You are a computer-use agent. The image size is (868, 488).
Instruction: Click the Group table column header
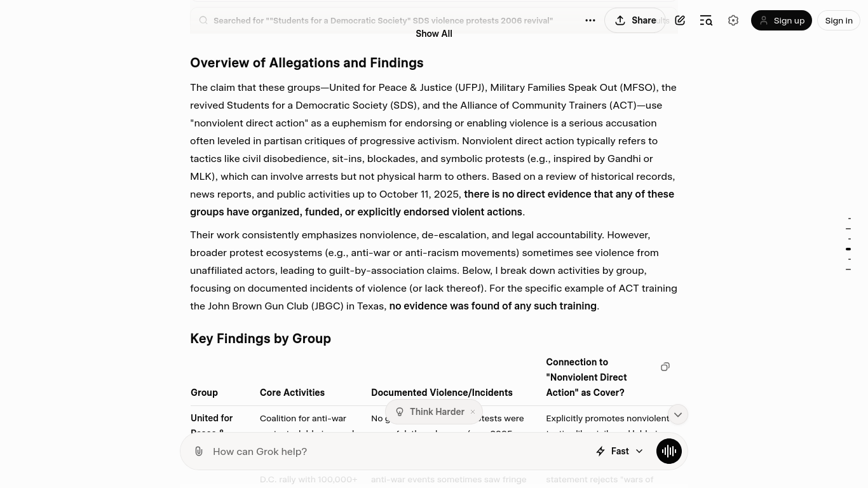[x=205, y=393]
